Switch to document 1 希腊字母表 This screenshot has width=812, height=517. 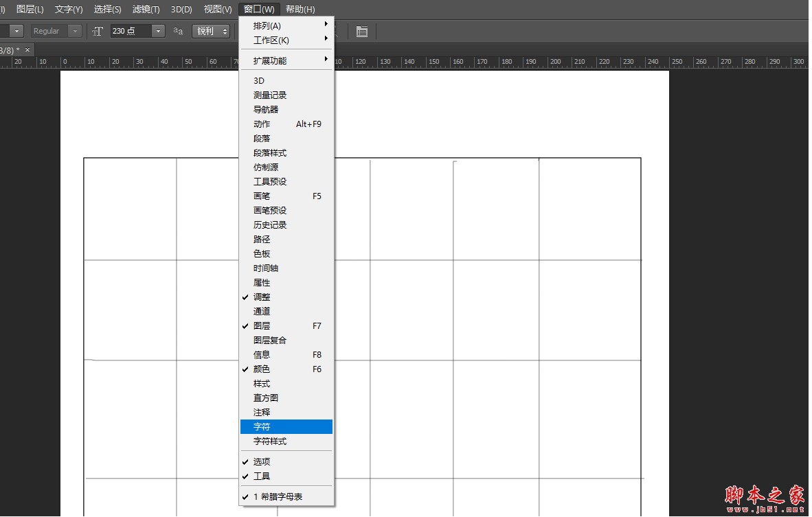(x=286, y=497)
